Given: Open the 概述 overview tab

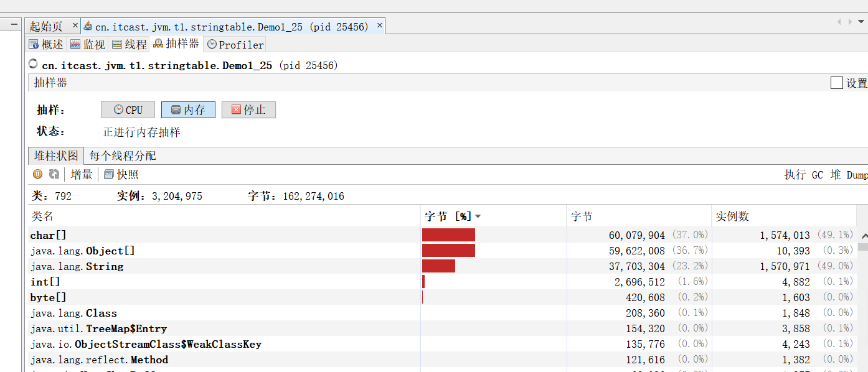Looking at the screenshot, I should click(46, 44).
